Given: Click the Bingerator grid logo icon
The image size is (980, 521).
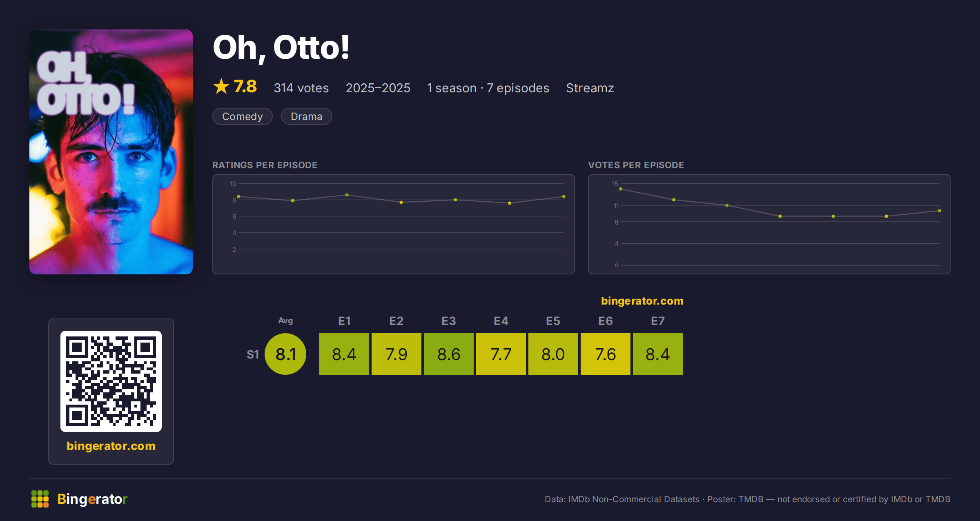Looking at the screenshot, I should 40,499.
